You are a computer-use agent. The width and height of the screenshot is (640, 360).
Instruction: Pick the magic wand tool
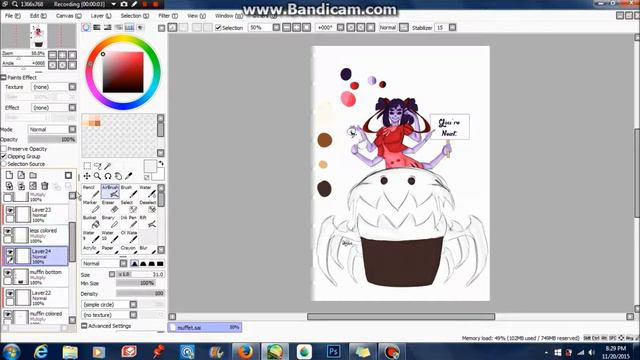[x=107, y=166]
